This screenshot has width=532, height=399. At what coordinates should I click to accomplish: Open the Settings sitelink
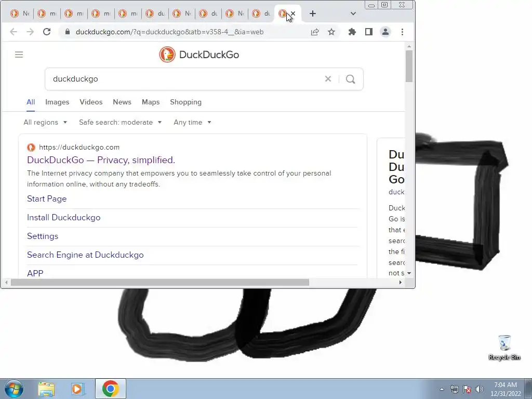point(43,236)
